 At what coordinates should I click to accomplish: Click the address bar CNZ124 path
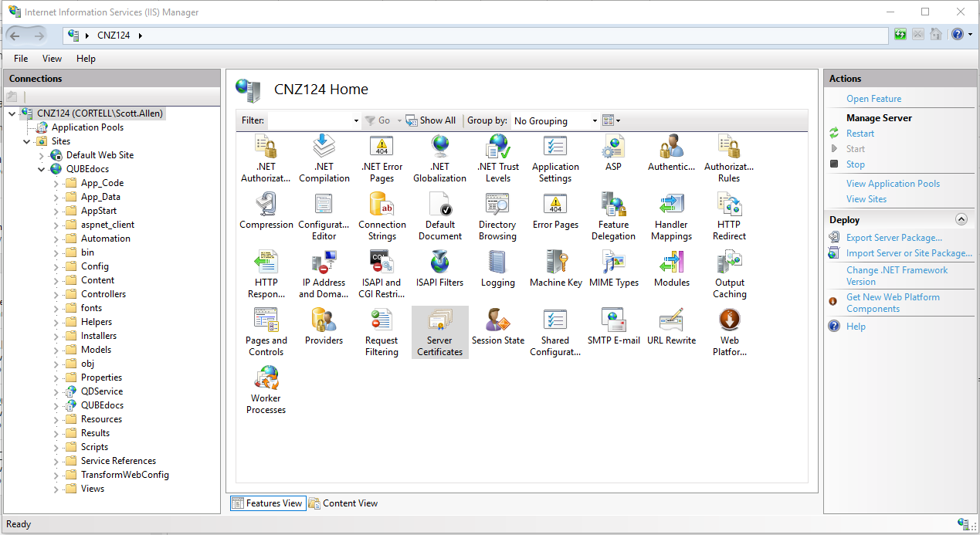[114, 36]
